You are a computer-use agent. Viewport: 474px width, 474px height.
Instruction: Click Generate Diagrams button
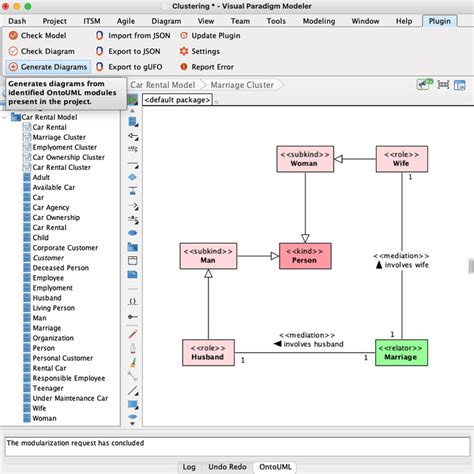[48, 67]
